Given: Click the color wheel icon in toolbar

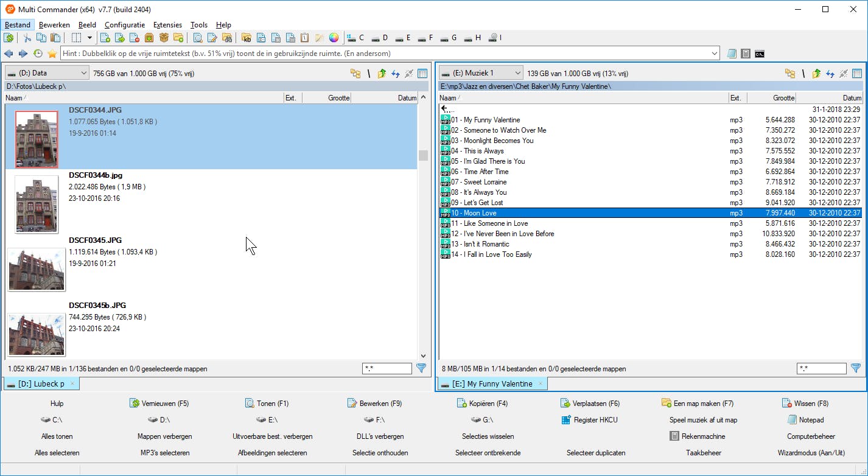Looking at the screenshot, I should [x=334, y=38].
